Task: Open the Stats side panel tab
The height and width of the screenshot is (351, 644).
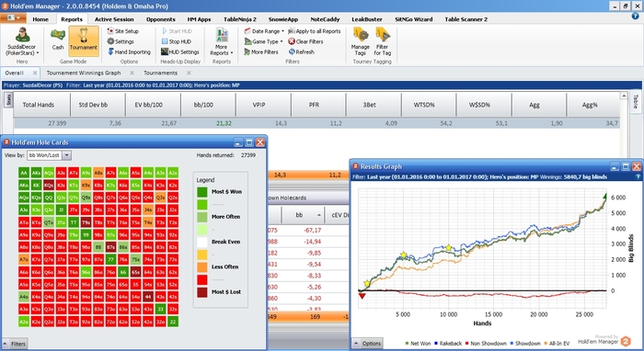Action: coord(8,99)
